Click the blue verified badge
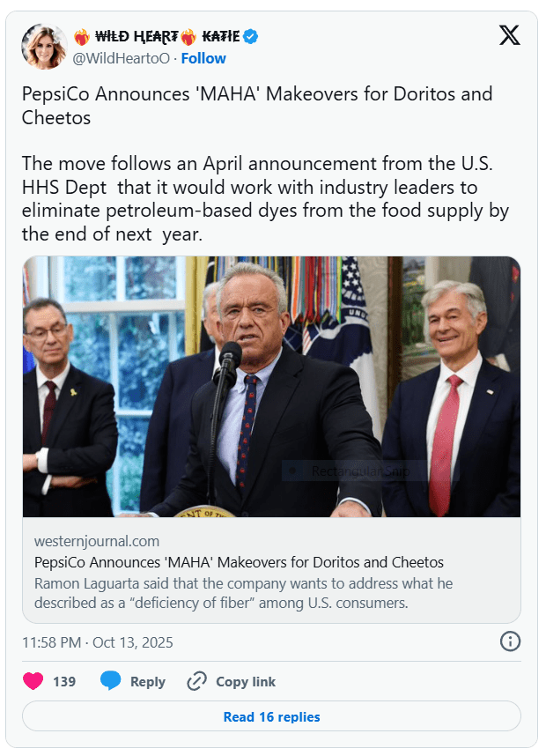 (x=251, y=36)
